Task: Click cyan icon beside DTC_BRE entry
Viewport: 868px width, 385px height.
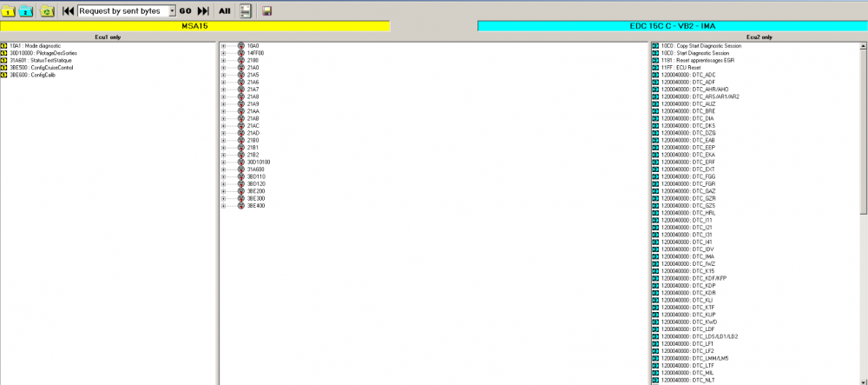Action: coord(655,110)
